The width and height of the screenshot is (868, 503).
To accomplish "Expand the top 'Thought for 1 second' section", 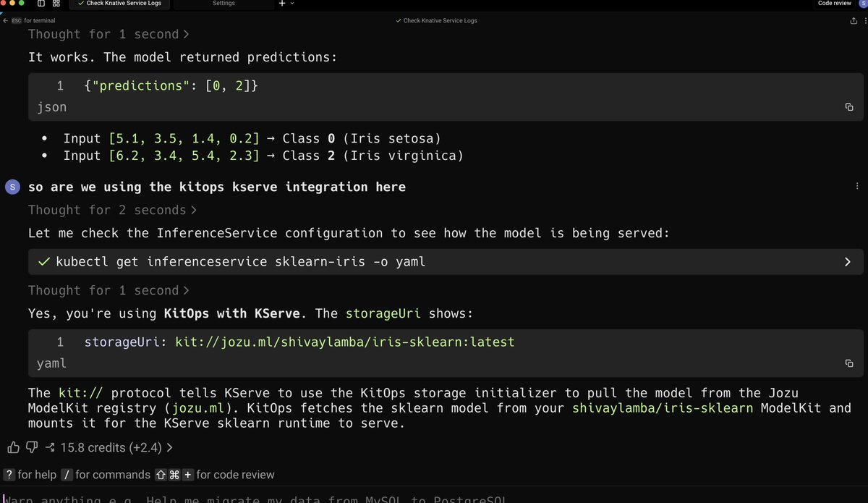I will tap(109, 34).
